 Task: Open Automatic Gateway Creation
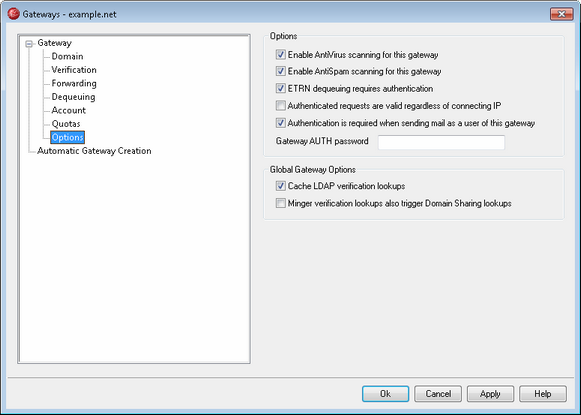(x=94, y=151)
